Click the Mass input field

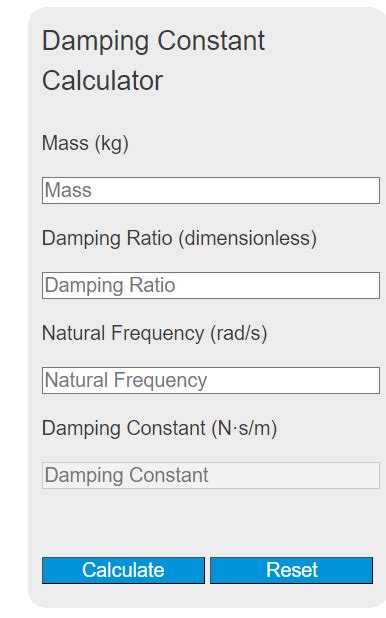211,190
